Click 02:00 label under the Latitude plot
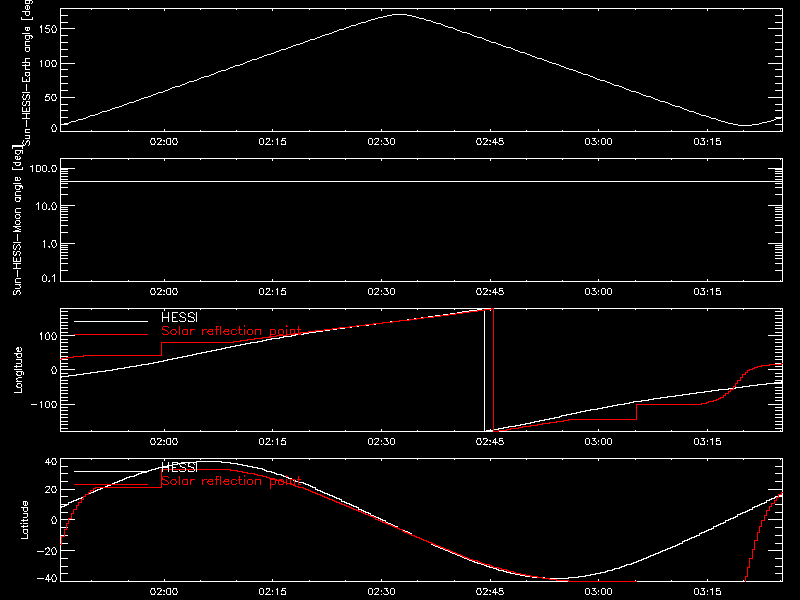Screen dimensions: 800x600 tap(164, 592)
